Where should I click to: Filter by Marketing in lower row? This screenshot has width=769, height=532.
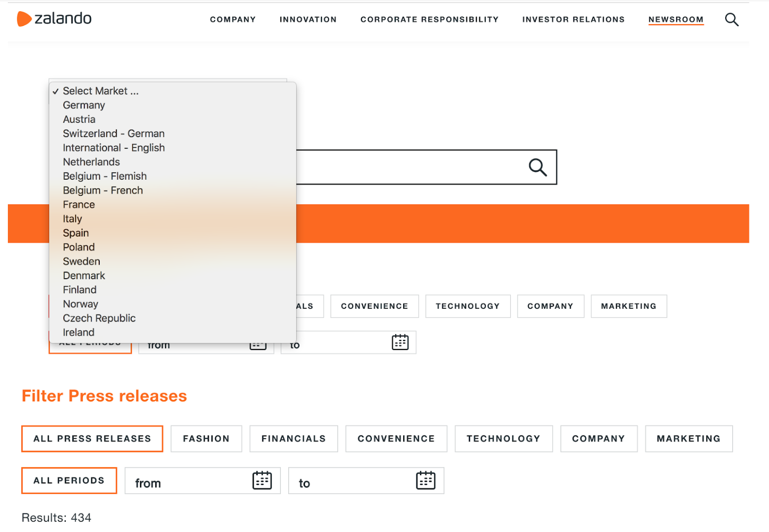tap(689, 439)
